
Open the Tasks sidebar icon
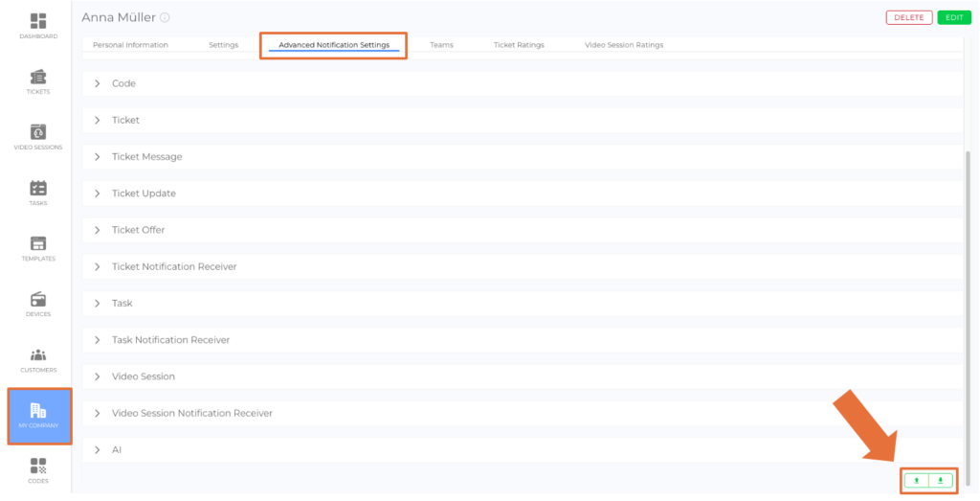pyautogui.click(x=38, y=193)
